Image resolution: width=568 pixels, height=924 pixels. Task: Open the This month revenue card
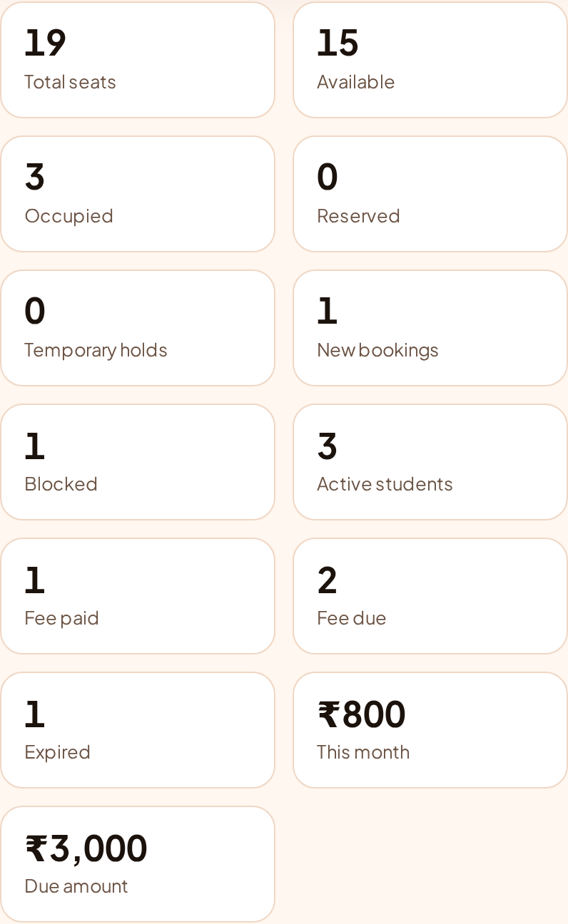430,730
